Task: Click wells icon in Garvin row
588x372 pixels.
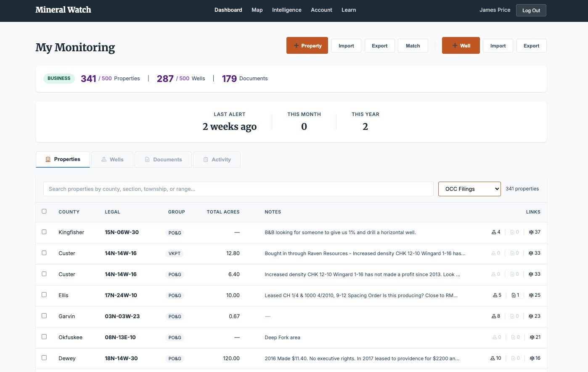Action: coord(494,316)
